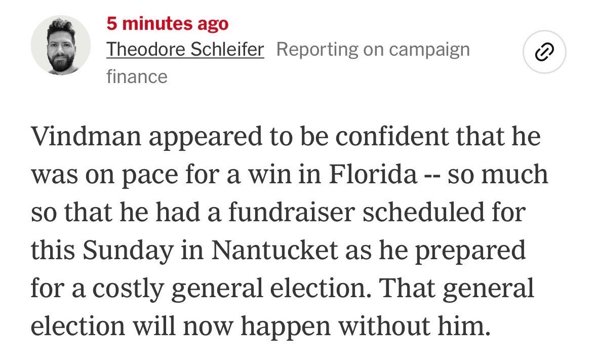Click the word "Sunday" in the post
Screen dimensions: 597x364
tap(128, 251)
